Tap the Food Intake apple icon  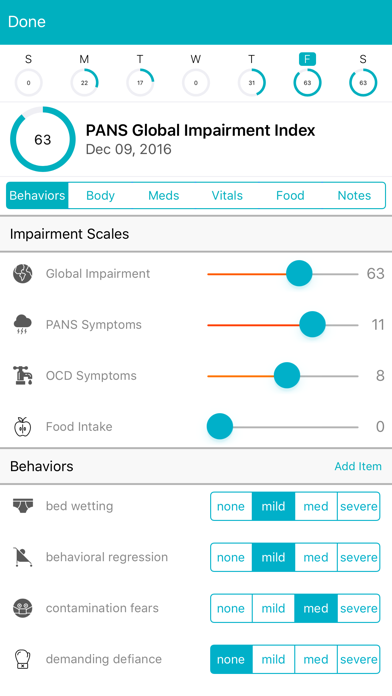tap(22, 427)
